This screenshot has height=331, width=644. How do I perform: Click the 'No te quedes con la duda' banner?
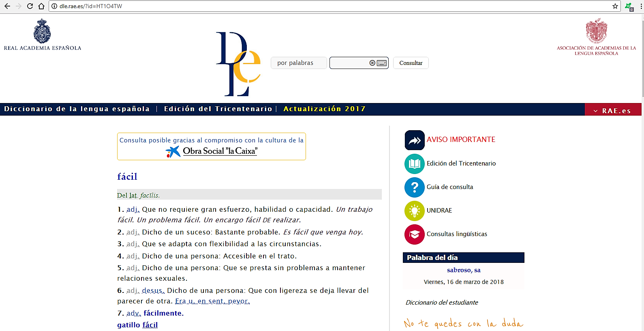[x=464, y=323]
